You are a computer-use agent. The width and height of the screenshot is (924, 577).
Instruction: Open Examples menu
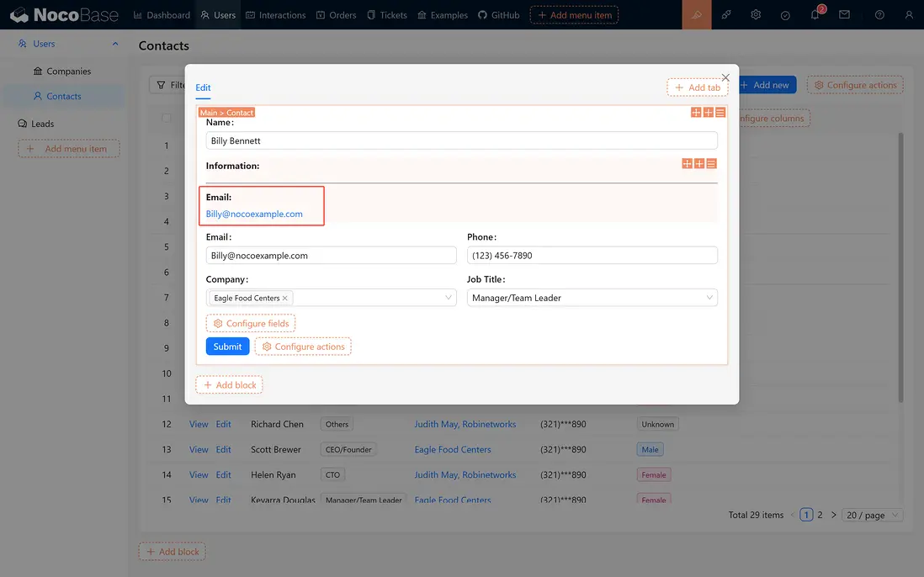point(443,15)
